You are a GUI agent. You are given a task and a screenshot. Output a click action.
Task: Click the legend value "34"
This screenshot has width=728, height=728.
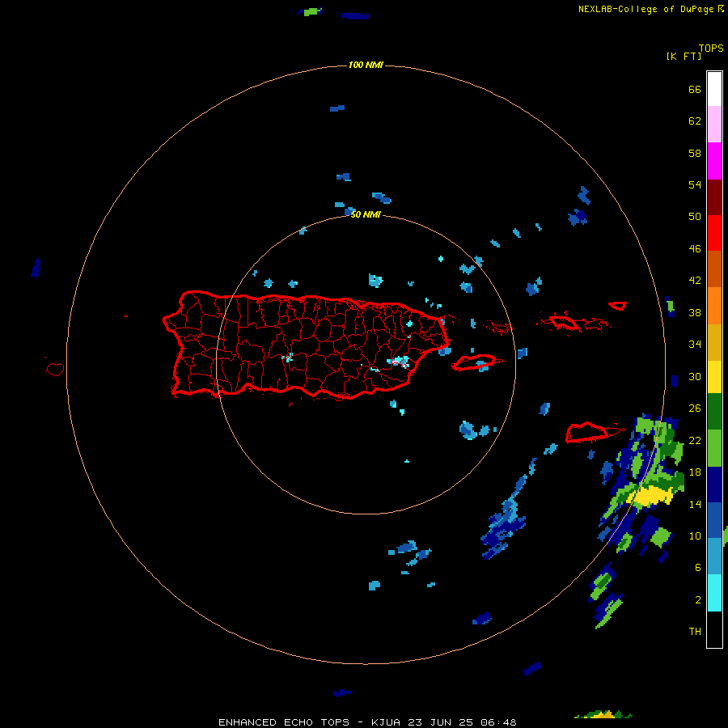pyautogui.click(x=695, y=345)
